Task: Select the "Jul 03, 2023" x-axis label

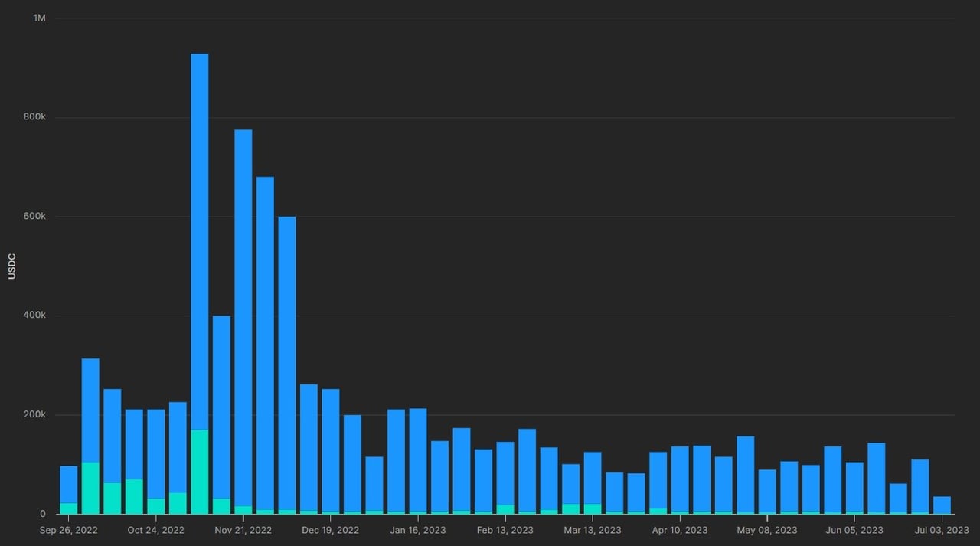Action: [942, 530]
